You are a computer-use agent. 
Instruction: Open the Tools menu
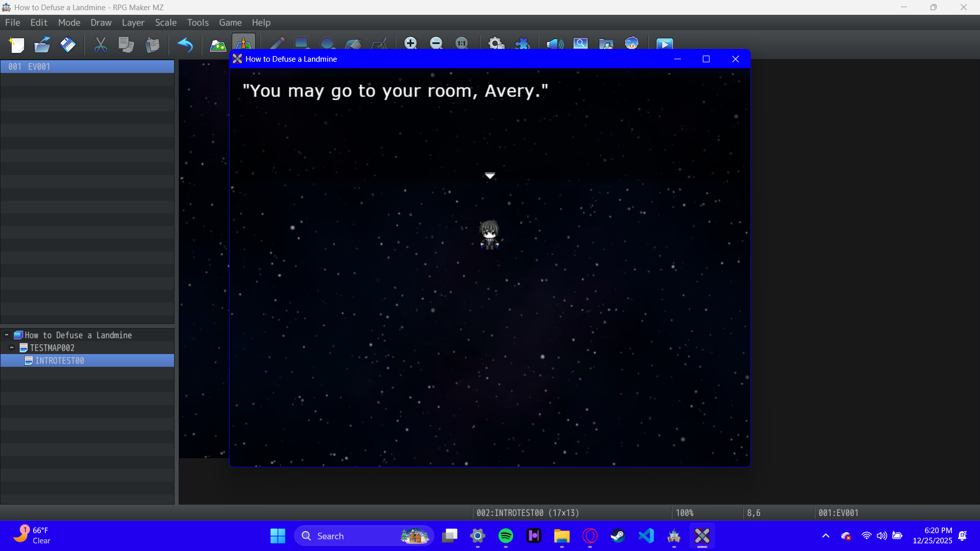click(198, 22)
